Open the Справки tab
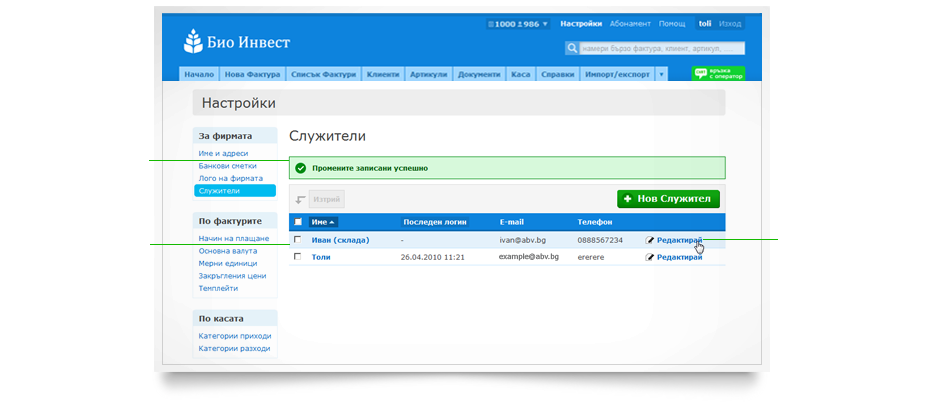Image resolution: width=940 pixels, height=410 pixels. (558, 74)
